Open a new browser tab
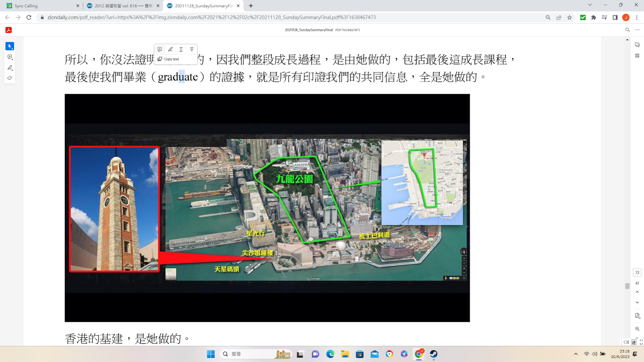644x362 pixels. point(251,6)
